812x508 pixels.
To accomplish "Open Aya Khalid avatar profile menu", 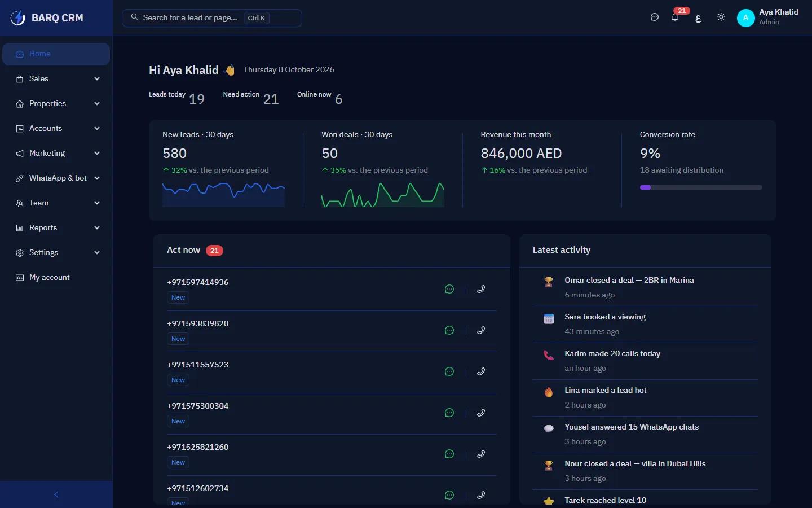I will [745, 18].
